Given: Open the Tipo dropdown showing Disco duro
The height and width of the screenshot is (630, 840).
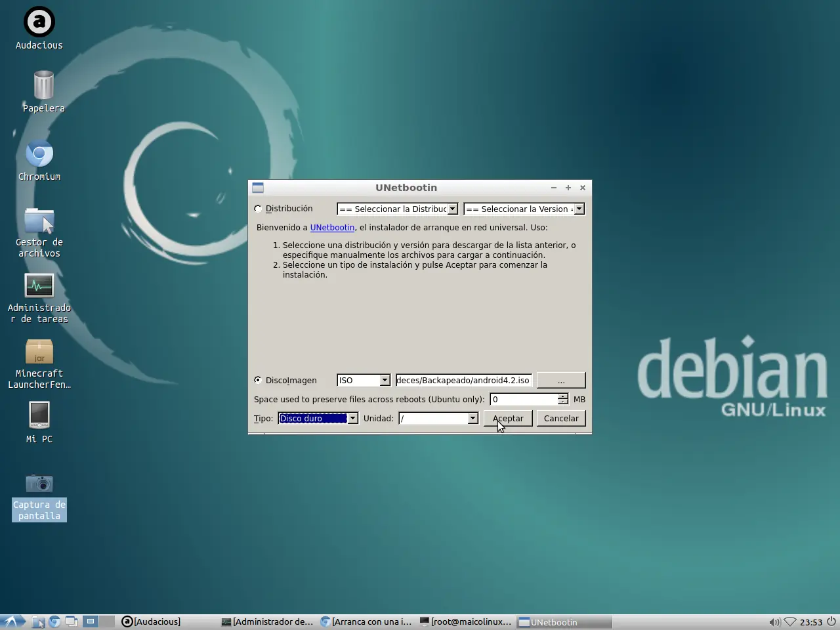Looking at the screenshot, I should click(x=318, y=418).
